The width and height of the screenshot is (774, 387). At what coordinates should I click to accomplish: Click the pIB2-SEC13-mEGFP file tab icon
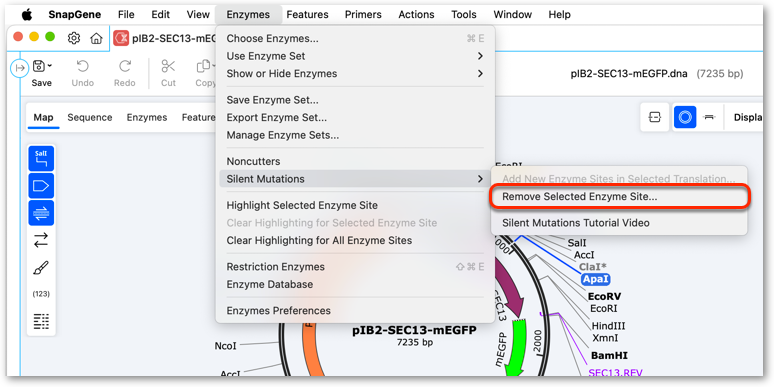pyautogui.click(x=121, y=38)
